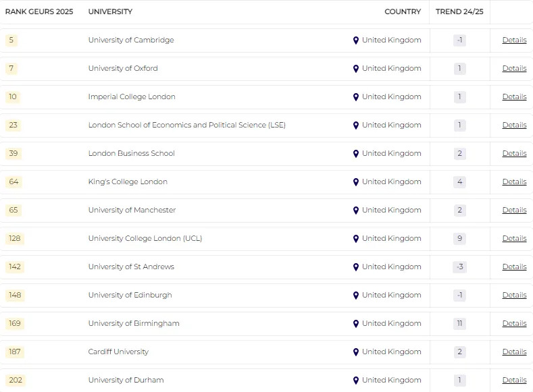The height and width of the screenshot is (392, 533).
Task: Click the location pin in University of St Andrews row
Action: [356, 267]
